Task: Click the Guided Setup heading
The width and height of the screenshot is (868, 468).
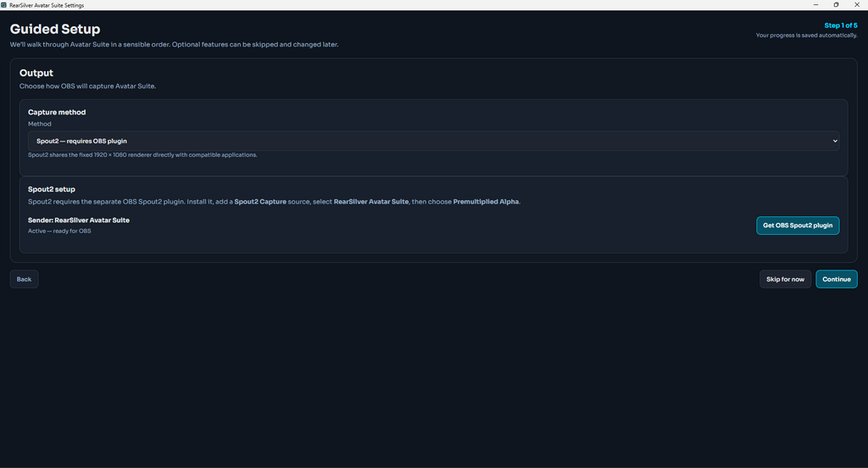Action: (x=55, y=29)
